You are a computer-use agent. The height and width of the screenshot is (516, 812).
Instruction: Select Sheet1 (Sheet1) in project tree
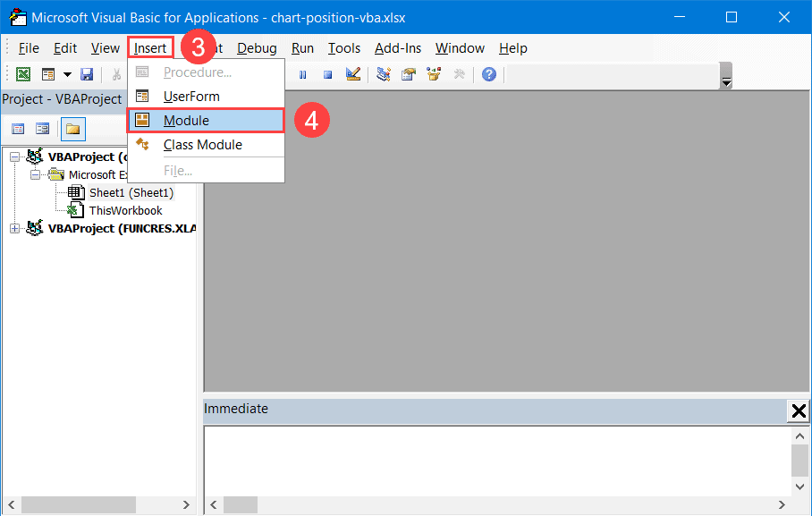[131, 193]
